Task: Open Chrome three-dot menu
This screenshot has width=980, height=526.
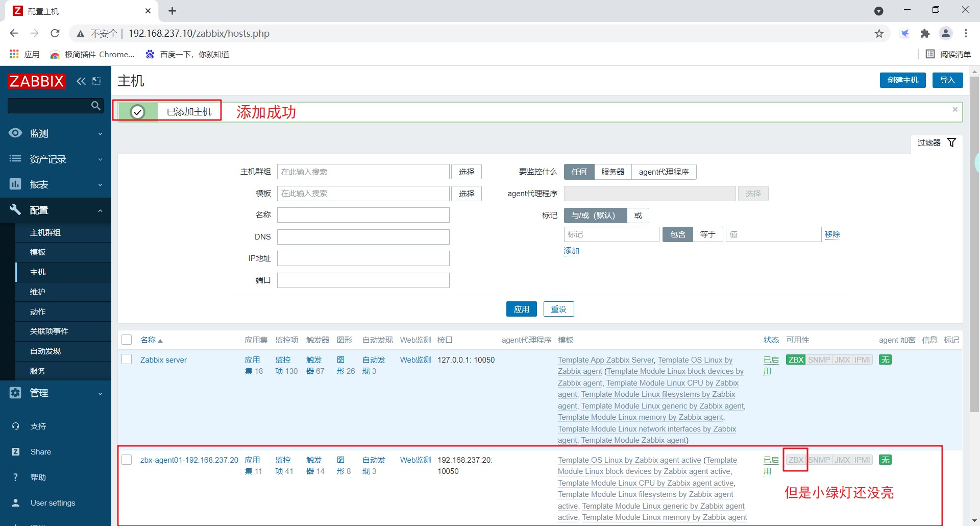Action: (x=966, y=34)
